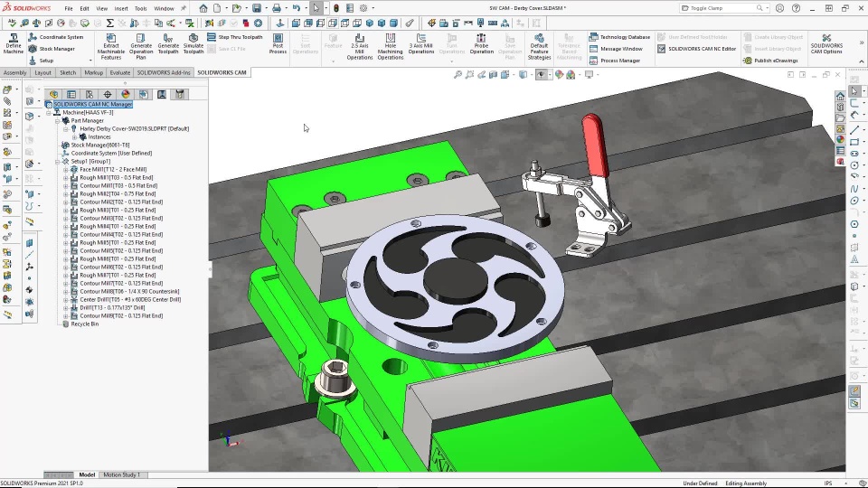Click the Save disk icon

(x=256, y=8)
